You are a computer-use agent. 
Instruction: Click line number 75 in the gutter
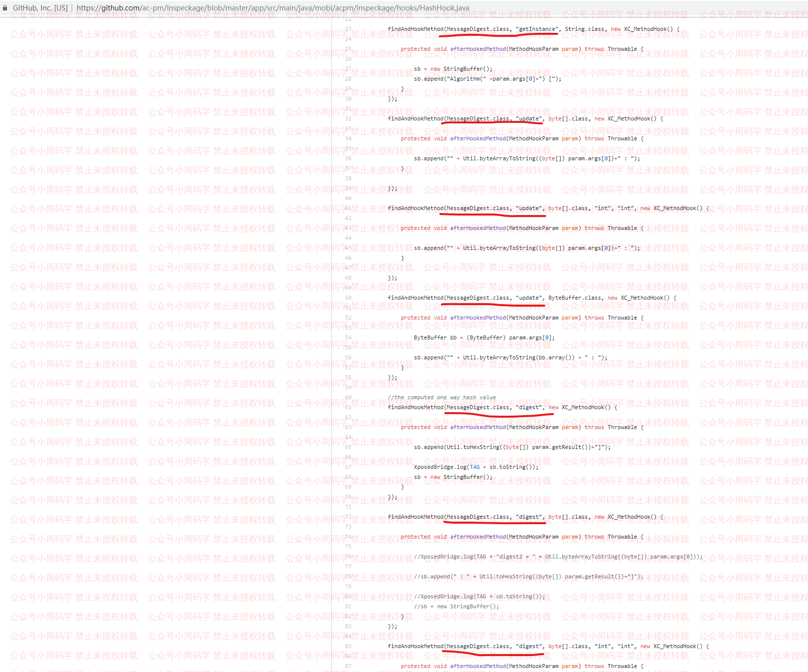tap(348, 547)
